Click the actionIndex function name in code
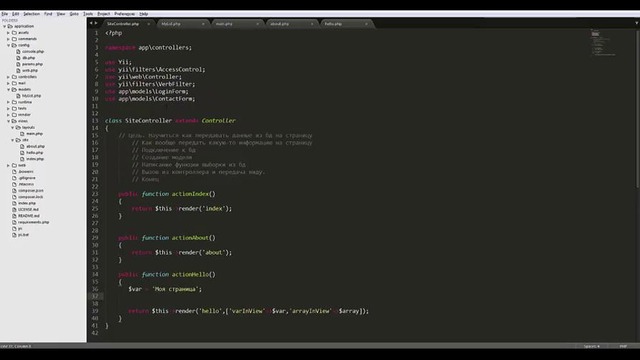This screenshot has height=360, width=640. [190, 194]
